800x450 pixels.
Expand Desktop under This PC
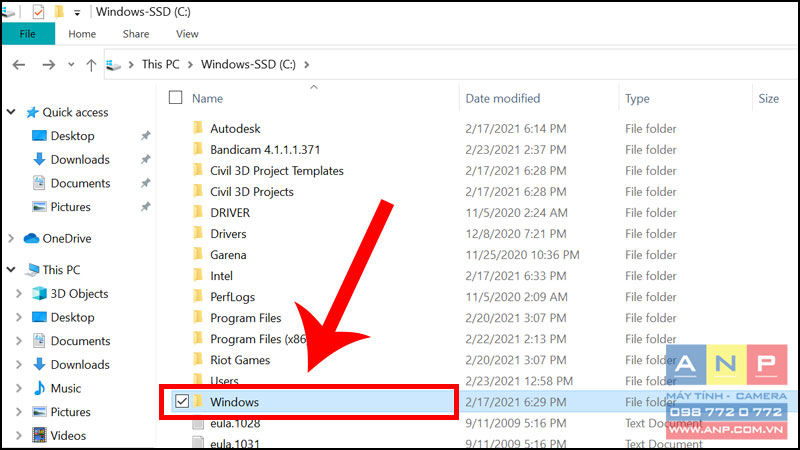(x=19, y=317)
